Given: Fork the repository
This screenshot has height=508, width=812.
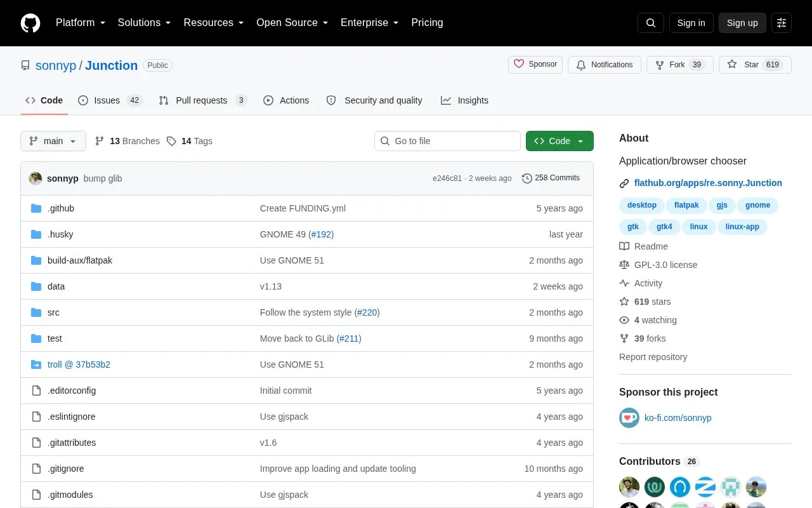Looking at the screenshot, I should pos(680,65).
